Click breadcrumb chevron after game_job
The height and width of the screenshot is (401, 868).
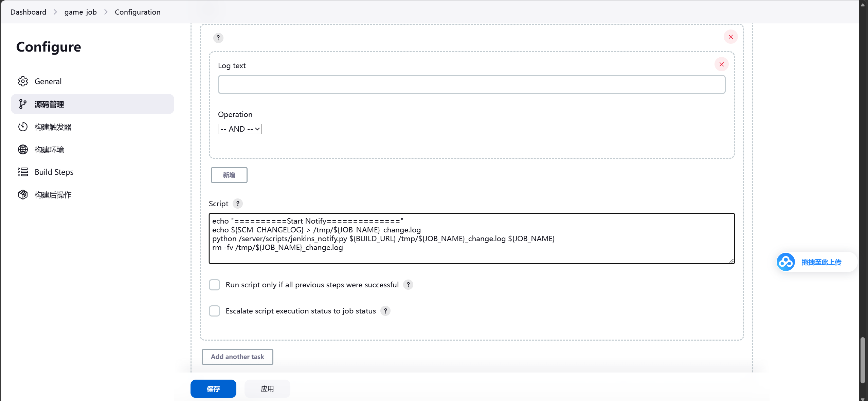click(x=106, y=12)
